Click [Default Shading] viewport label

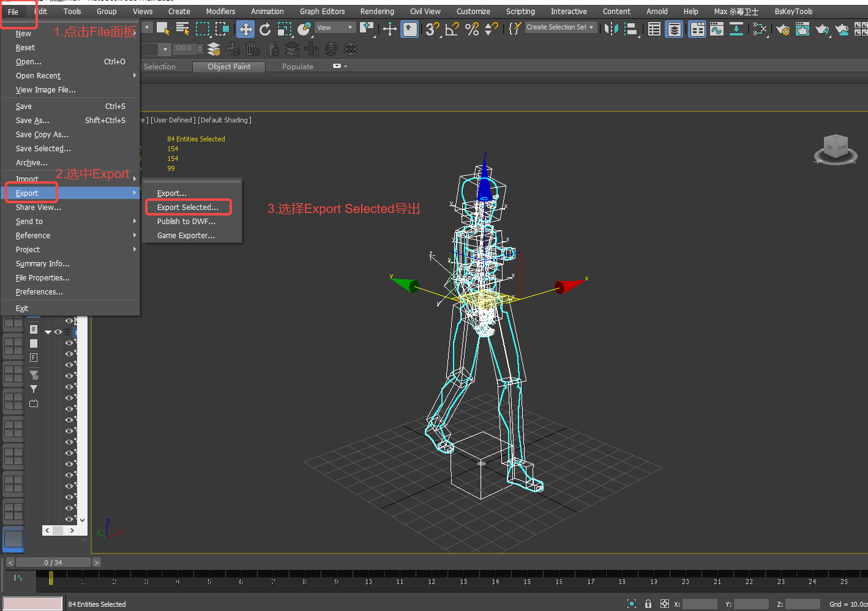225,120
